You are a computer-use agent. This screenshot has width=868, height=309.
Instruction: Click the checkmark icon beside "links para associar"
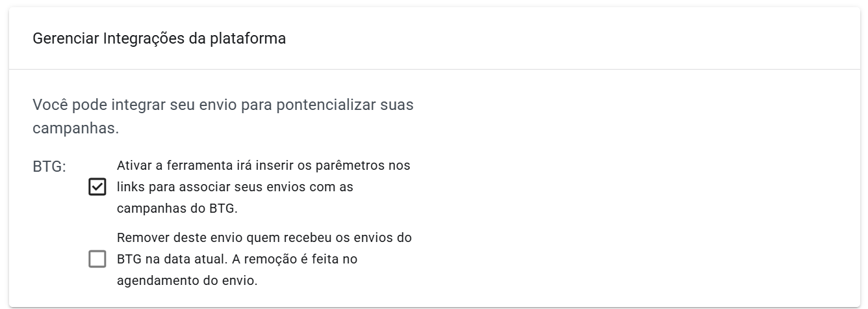[97, 187]
